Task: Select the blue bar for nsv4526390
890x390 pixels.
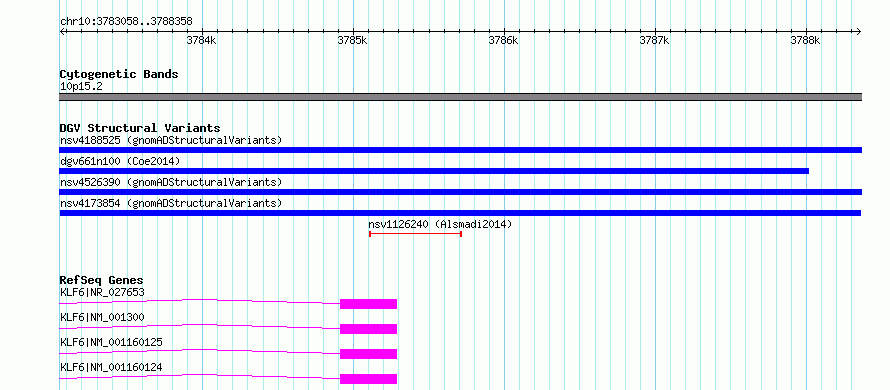Action: 460,192
